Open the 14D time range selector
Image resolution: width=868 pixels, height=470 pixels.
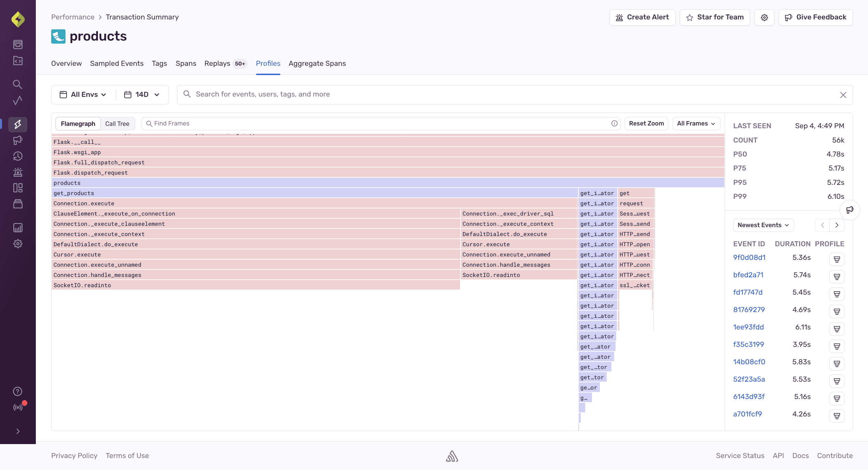pos(142,94)
